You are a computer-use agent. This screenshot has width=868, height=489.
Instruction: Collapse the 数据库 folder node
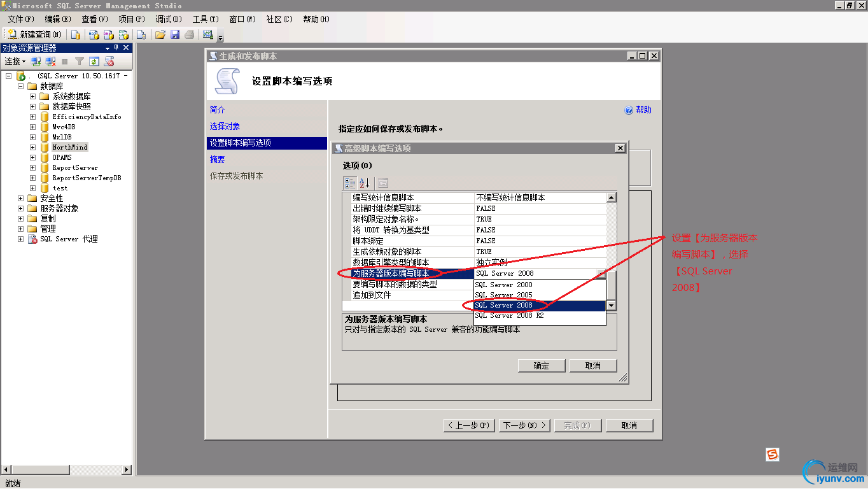[x=20, y=86]
